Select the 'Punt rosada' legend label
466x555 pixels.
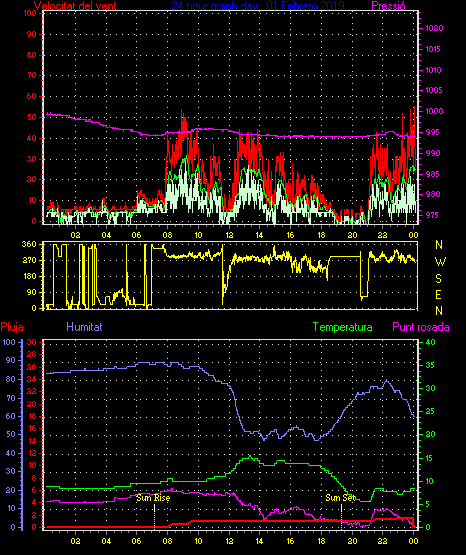coord(421,327)
